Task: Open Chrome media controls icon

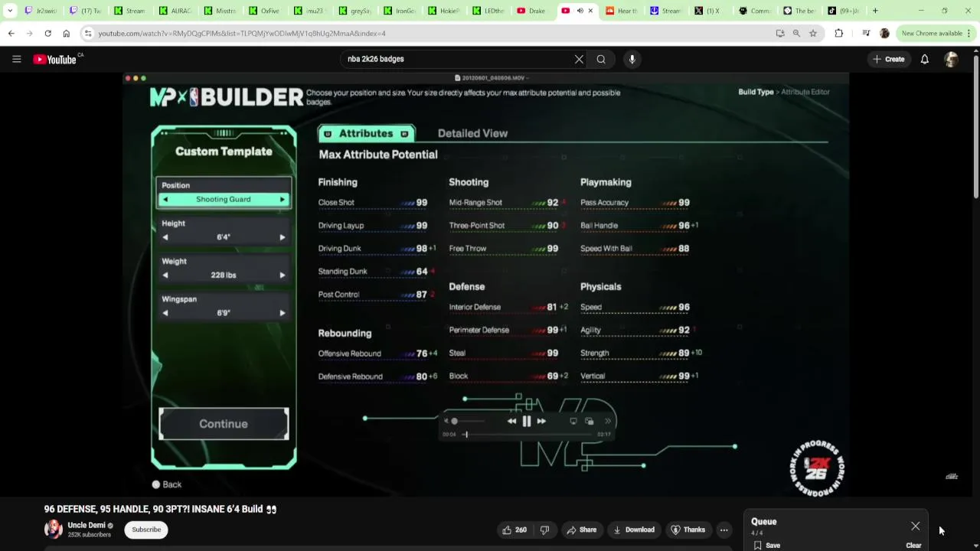Action: pos(866,33)
